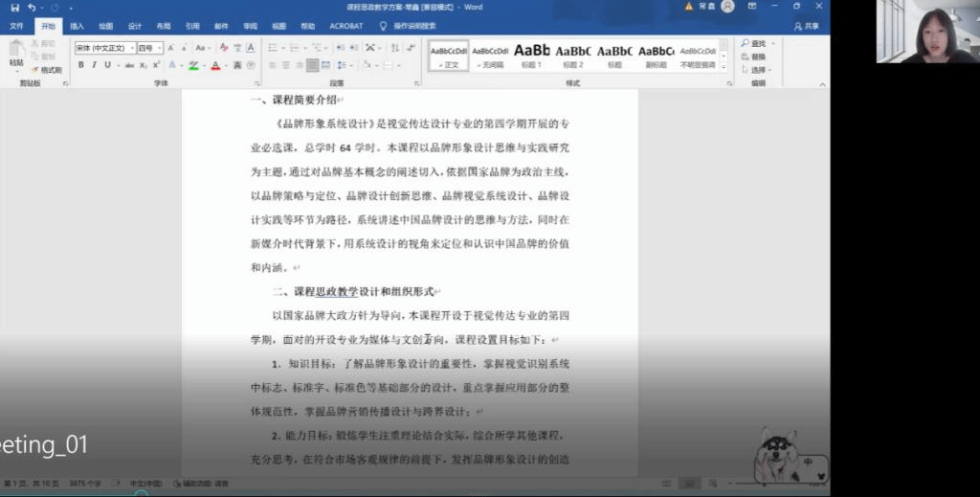Click the Paste (粘贴) clipboard icon
This screenshot has height=497, width=980.
click(16, 52)
